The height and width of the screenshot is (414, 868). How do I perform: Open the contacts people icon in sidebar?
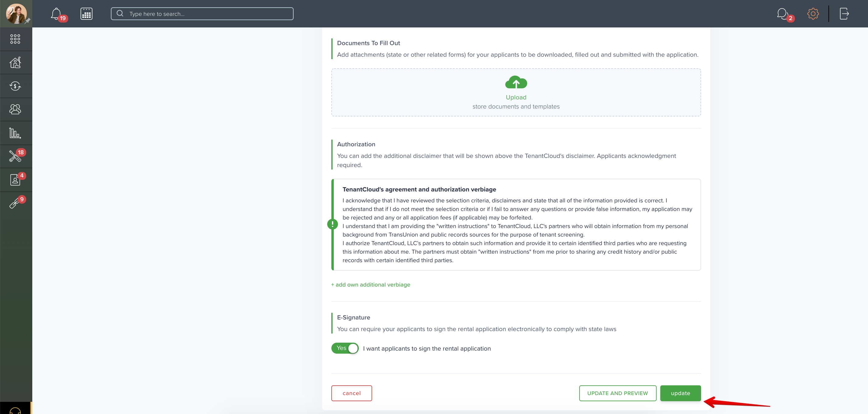tap(15, 109)
